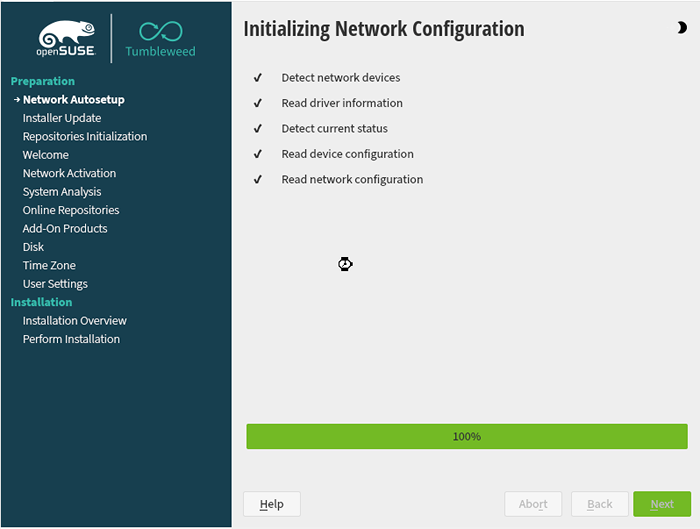Click the openSUSE chameleon logo
Image resolution: width=700 pixels, height=529 pixels.
click(66, 38)
